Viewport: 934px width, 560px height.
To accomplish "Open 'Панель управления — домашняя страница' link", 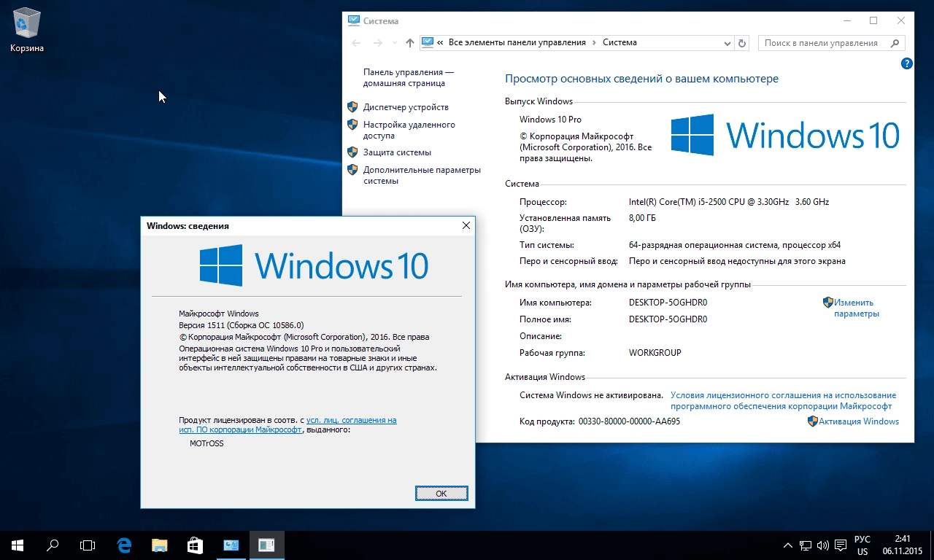I will click(408, 77).
